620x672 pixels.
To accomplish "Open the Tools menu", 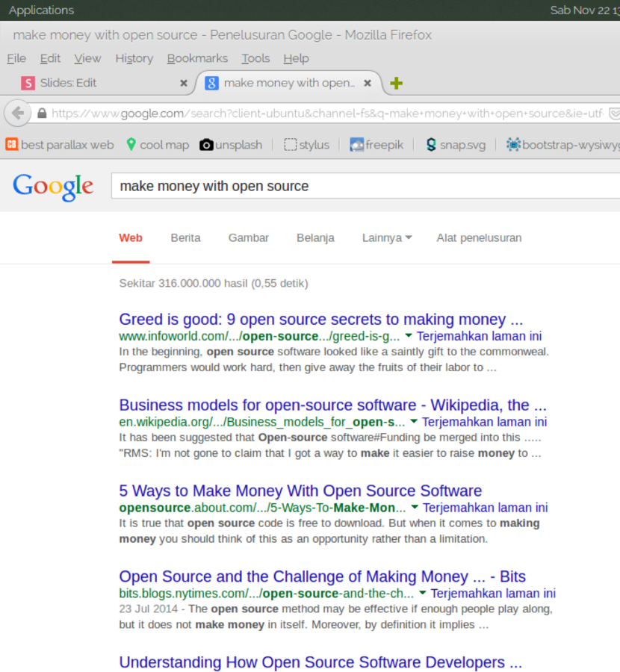I will tap(255, 58).
